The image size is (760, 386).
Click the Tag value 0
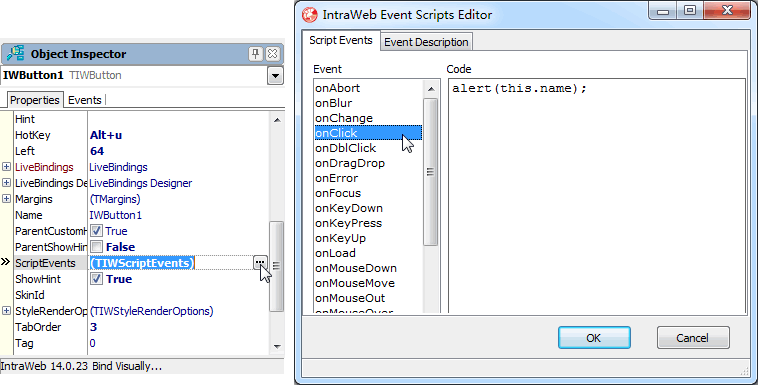click(93, 343)
